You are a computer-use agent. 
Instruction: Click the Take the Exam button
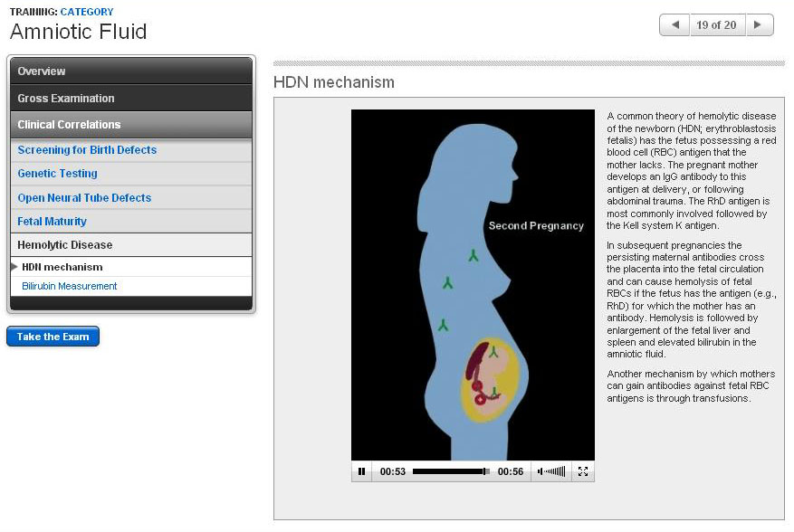[x=53, y=337]
